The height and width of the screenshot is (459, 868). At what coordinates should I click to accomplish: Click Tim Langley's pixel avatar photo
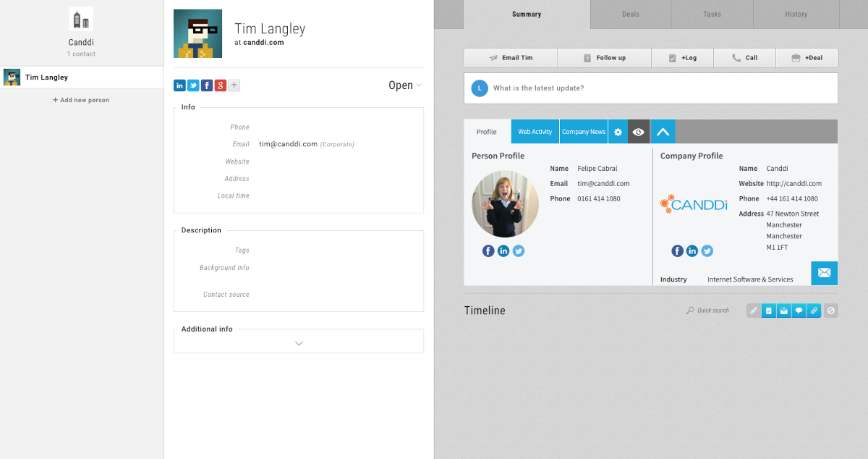pyautogui.click(x=197, y=34)
